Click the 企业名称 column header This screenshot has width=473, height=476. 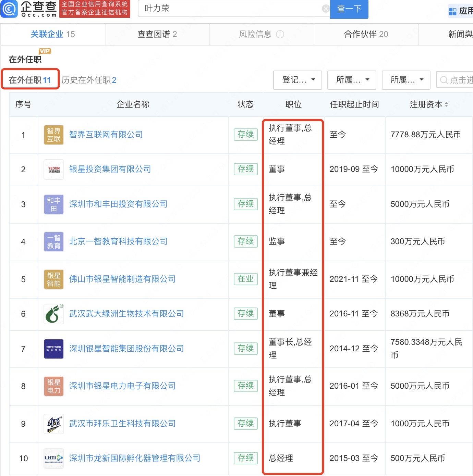tap(133, 104)
